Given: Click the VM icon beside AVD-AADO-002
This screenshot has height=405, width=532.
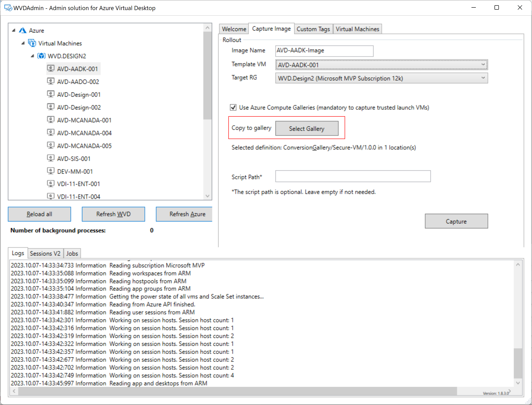Looking at the screenshot, I should [51, 81].
